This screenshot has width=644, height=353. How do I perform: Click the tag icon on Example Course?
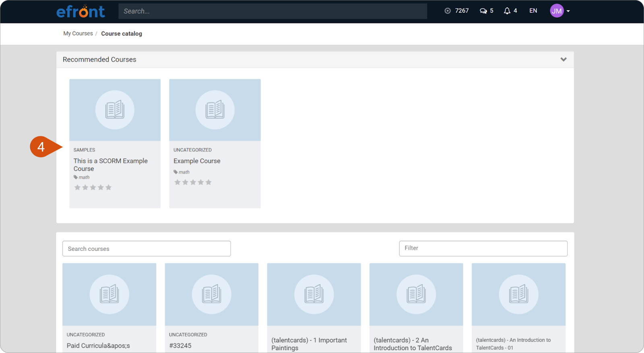point(175,172)
